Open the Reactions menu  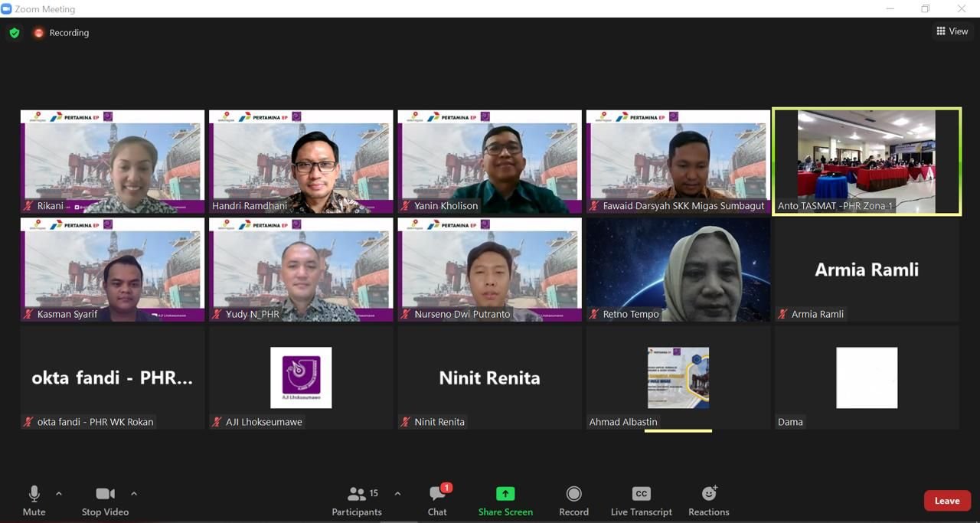(708, 501)
